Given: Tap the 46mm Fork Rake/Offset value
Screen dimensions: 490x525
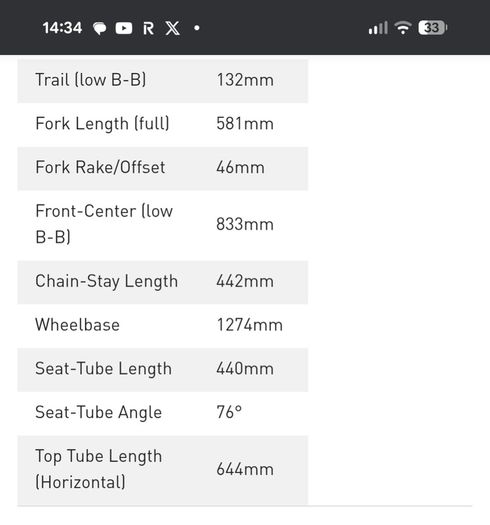Looking at the screenshot, I should point(240,167).
